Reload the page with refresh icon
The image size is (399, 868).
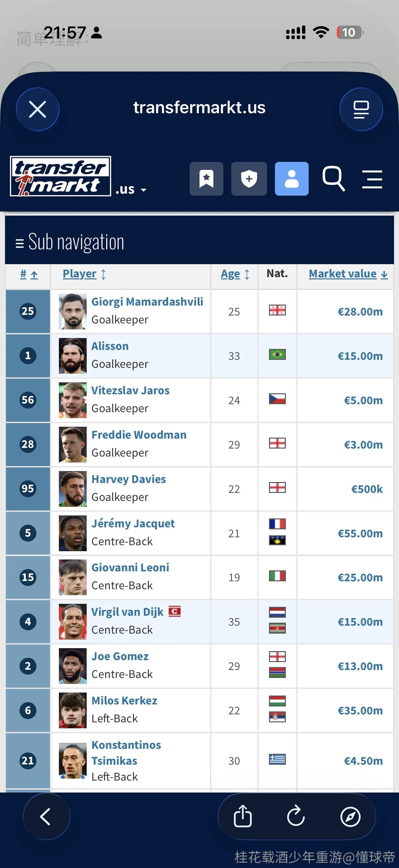click(x=296, y=816)
